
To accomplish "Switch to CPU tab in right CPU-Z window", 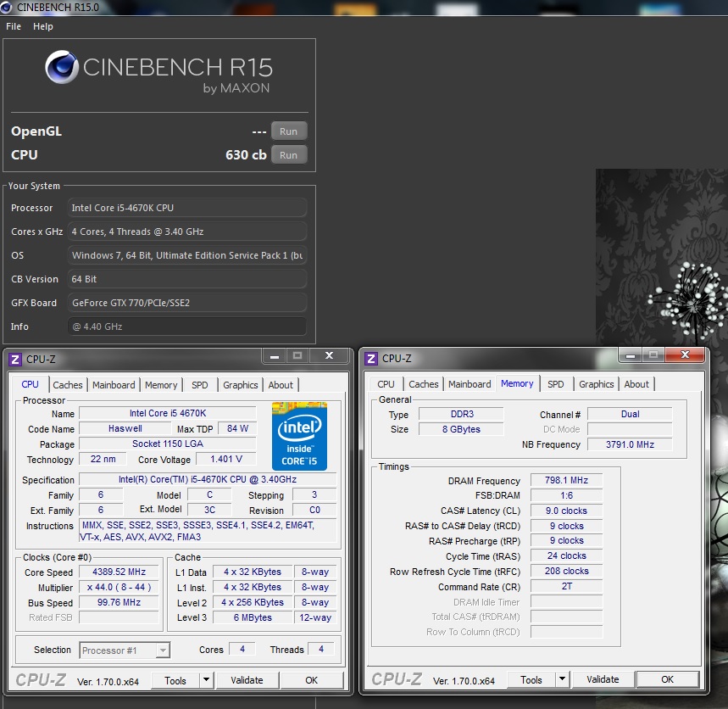I will (x=386, y=384).
